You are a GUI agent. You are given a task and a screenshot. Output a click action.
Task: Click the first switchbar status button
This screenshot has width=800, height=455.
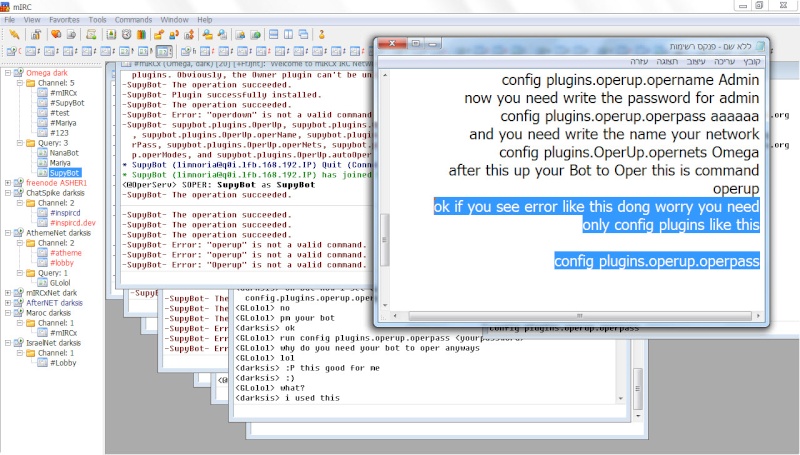point(13,51)
